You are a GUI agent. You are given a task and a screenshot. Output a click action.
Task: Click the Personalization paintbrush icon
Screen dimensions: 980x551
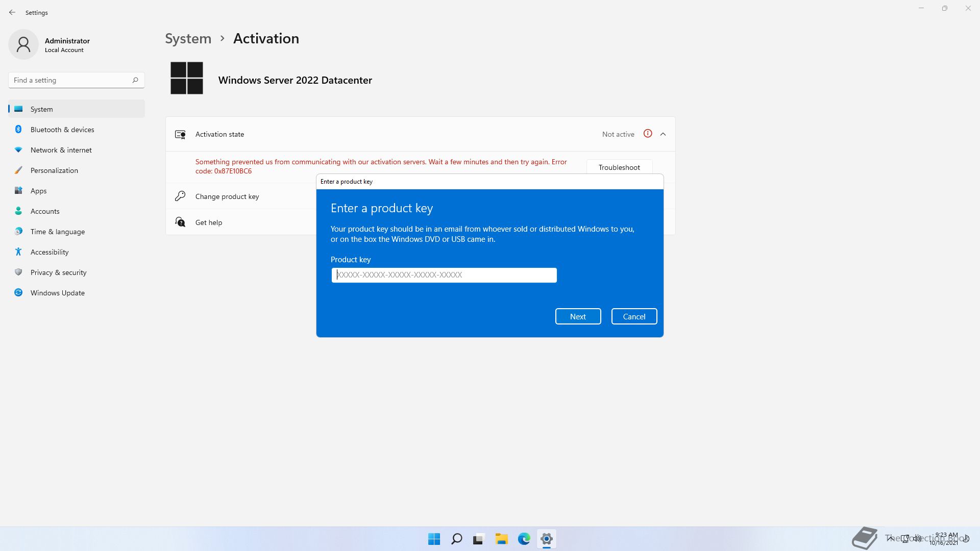pos(18,170)
